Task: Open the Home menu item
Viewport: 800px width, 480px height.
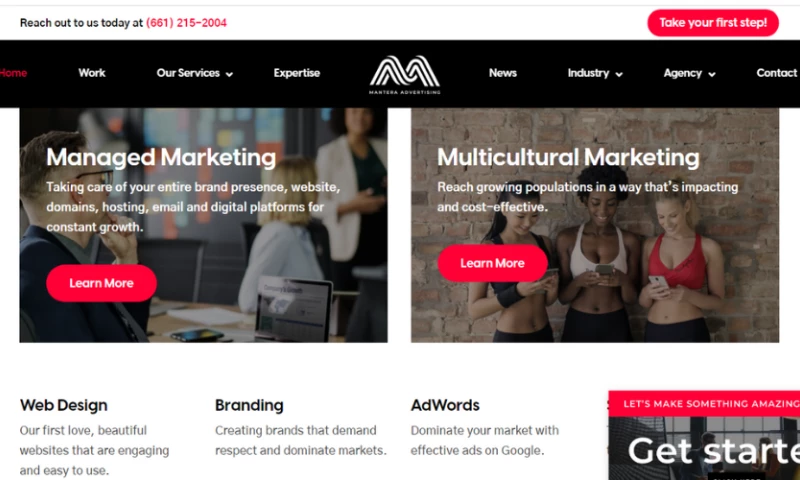Action: [13, 73]
